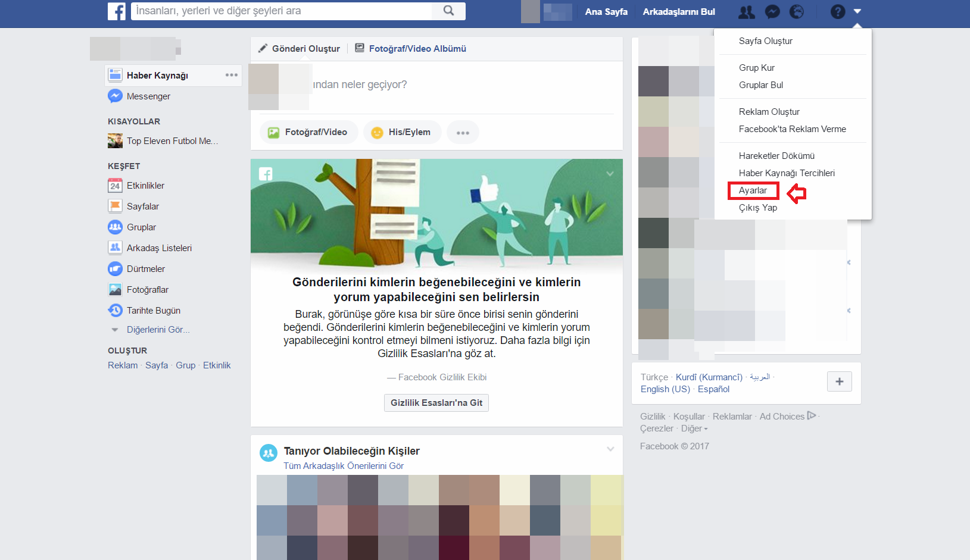Click the search magnifier icon
This screenshot has height=560, width=970.
click(449, 11)
